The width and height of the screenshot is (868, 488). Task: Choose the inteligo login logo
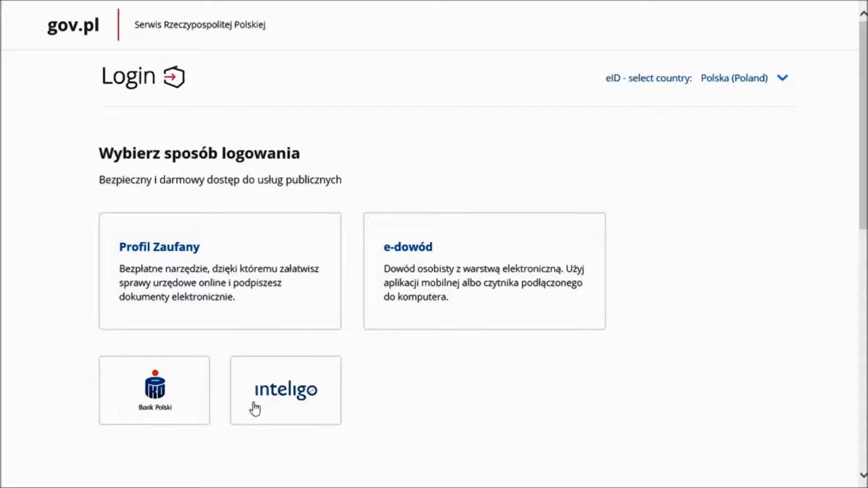point(285,390)
